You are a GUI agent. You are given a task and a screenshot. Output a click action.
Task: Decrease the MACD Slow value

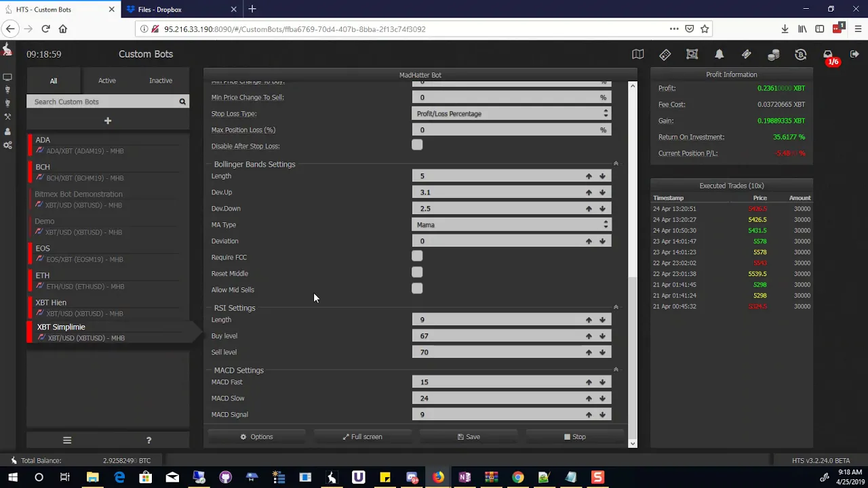pos(602,399)
